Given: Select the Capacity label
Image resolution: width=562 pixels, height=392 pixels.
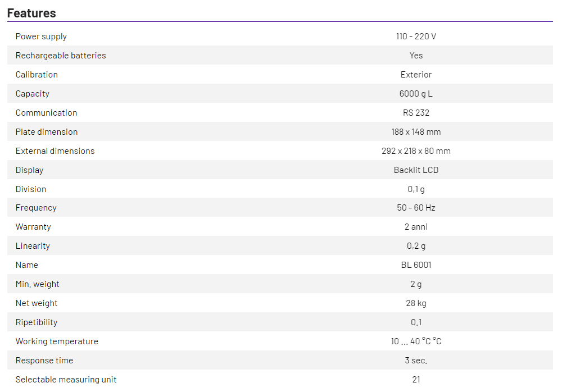Looking at the screenshot, I should [x=33, y=94].
